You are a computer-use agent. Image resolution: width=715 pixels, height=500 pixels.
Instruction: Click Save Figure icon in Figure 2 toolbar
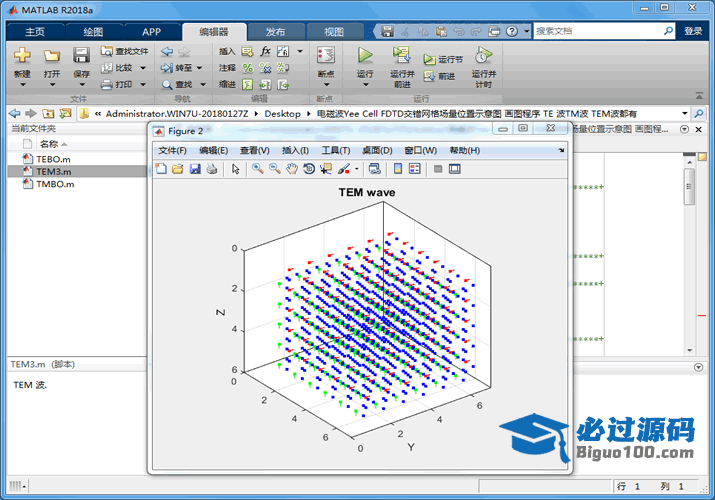pos(195,169)
